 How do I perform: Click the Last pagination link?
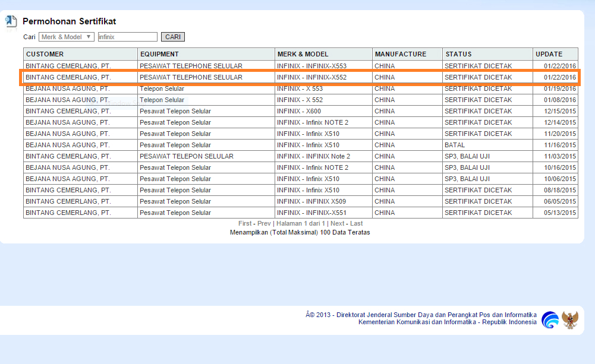point(356,223)
